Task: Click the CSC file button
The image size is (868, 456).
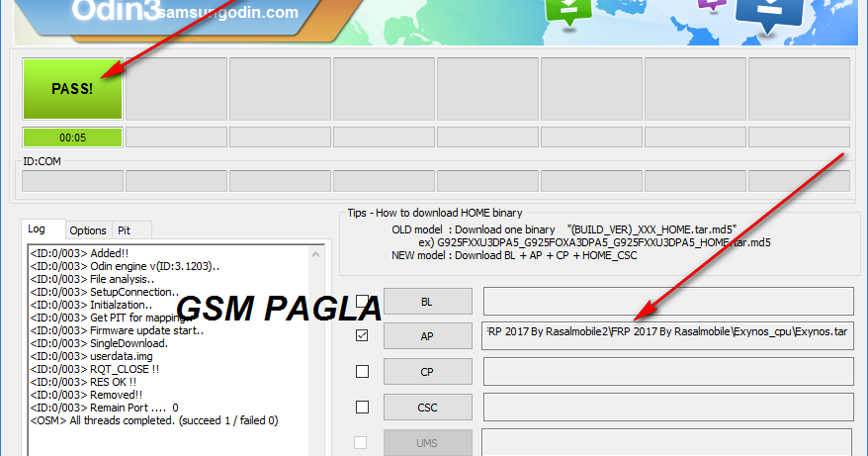Action: pos(427,408)
